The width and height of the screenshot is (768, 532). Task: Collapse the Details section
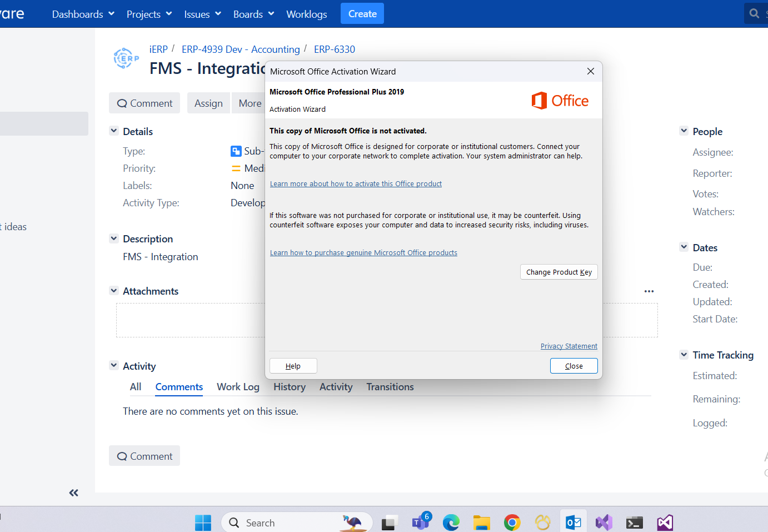(x=114, y=131)
